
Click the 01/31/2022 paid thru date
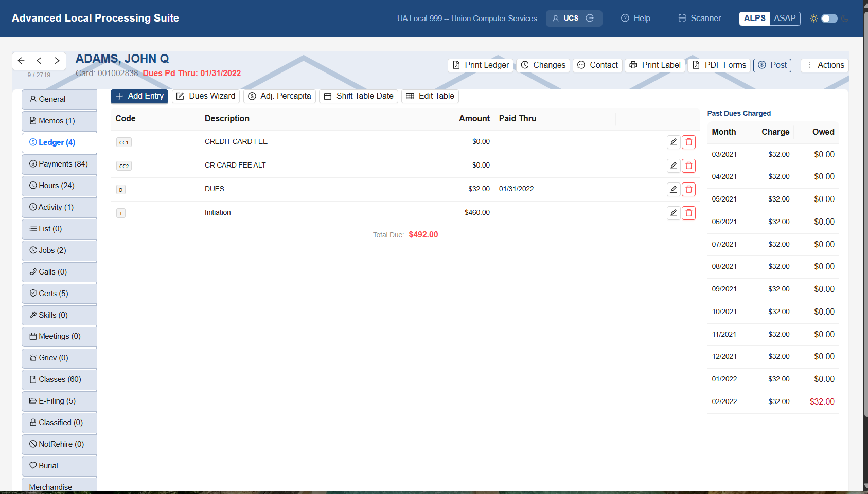click(x=516, y=189)
